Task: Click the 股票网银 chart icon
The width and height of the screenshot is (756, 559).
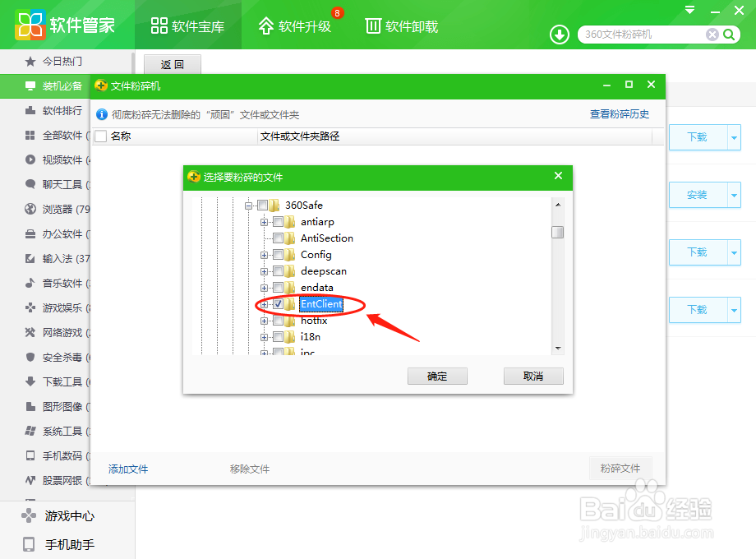Action: coord(30,480)
